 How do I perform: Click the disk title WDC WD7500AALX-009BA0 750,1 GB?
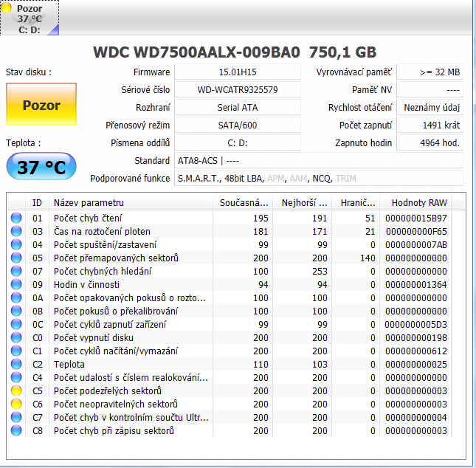click(235, 52)
